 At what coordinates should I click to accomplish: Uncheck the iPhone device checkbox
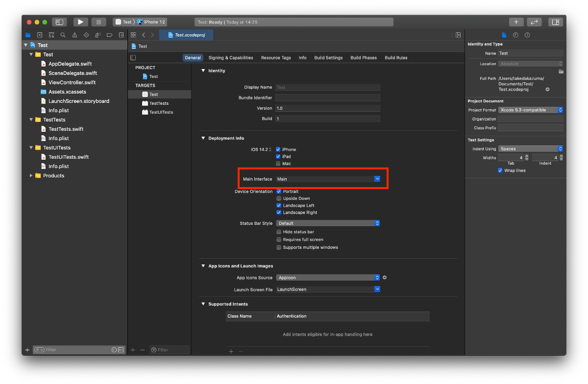(x=278, y=149)
